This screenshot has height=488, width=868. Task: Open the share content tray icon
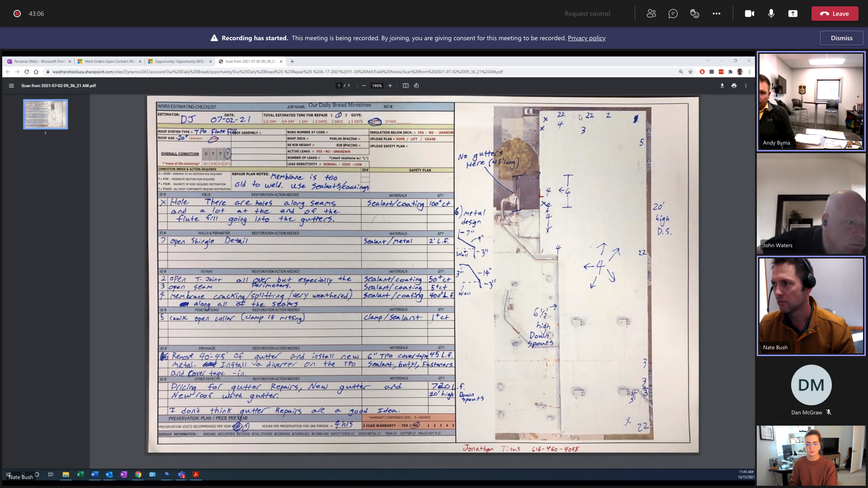click(x=793, y=14)
